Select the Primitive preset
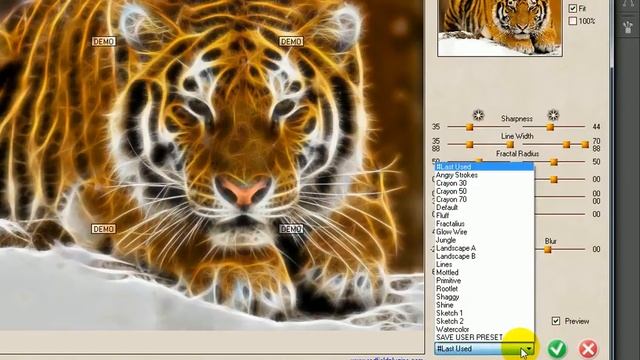 (x=484, y=280)
